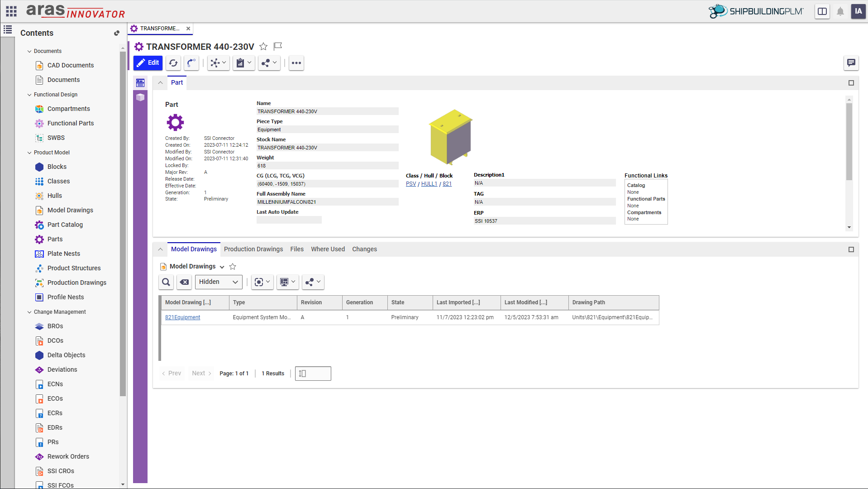This screenshot has height=489, width=868.
Task: Open the 821Equipment model drawing link
Action: pos(182,317)
